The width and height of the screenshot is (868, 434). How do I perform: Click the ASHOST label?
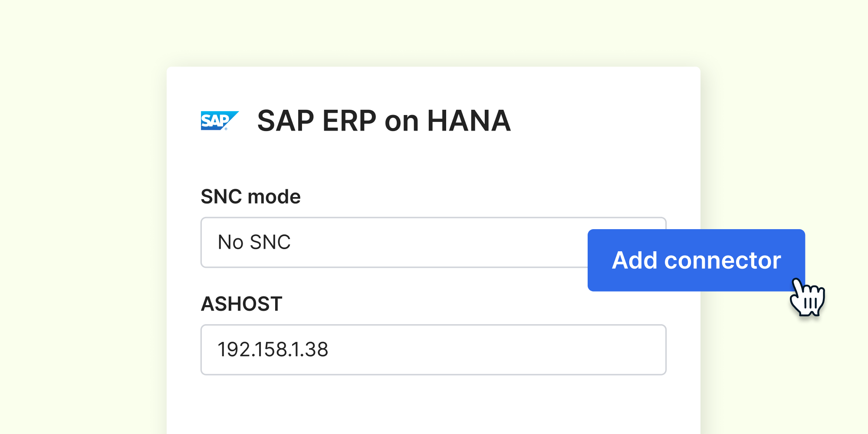(x=241, y=304)
